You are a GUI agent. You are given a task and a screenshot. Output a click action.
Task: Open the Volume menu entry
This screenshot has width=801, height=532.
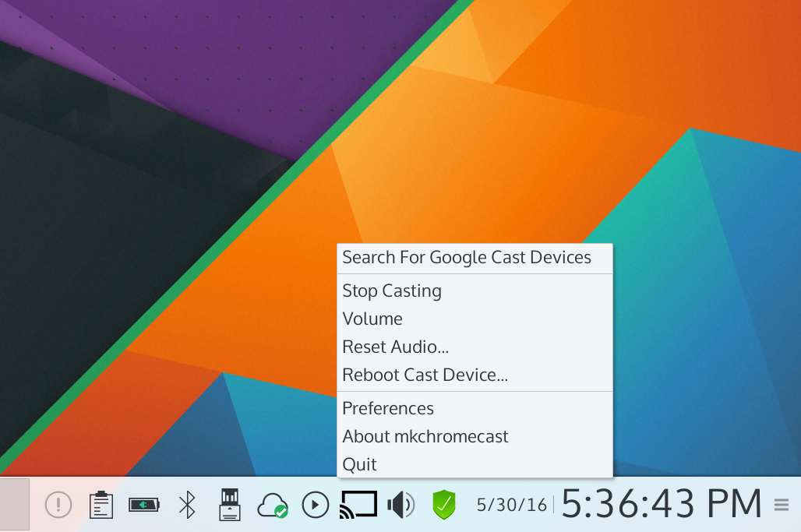pyautogui.click(x=372, y=319)
